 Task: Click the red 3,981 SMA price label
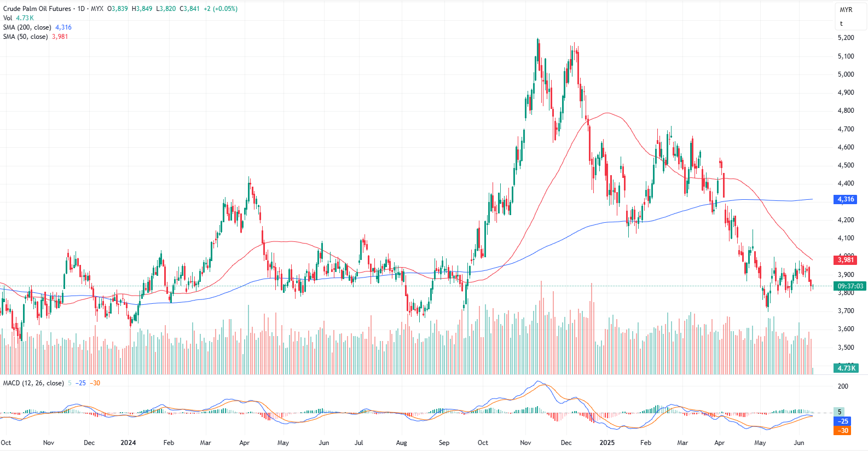[846, 260]
